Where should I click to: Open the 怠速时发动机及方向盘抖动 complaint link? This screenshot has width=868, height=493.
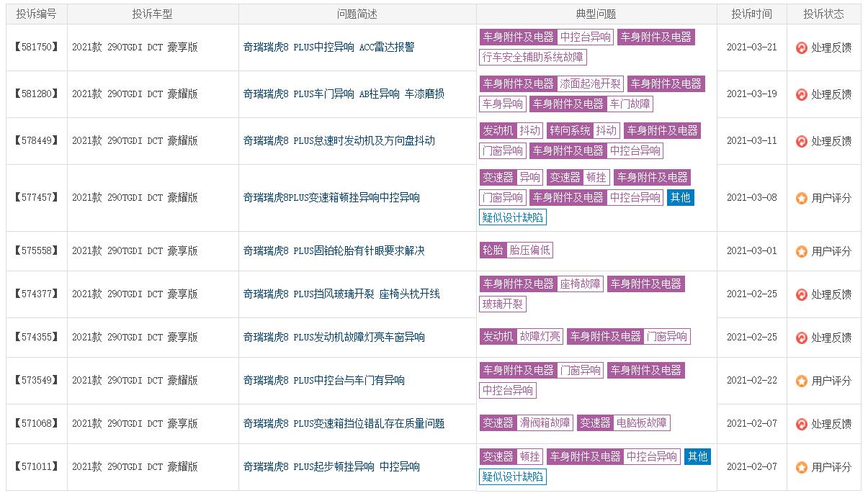(339, 140)
